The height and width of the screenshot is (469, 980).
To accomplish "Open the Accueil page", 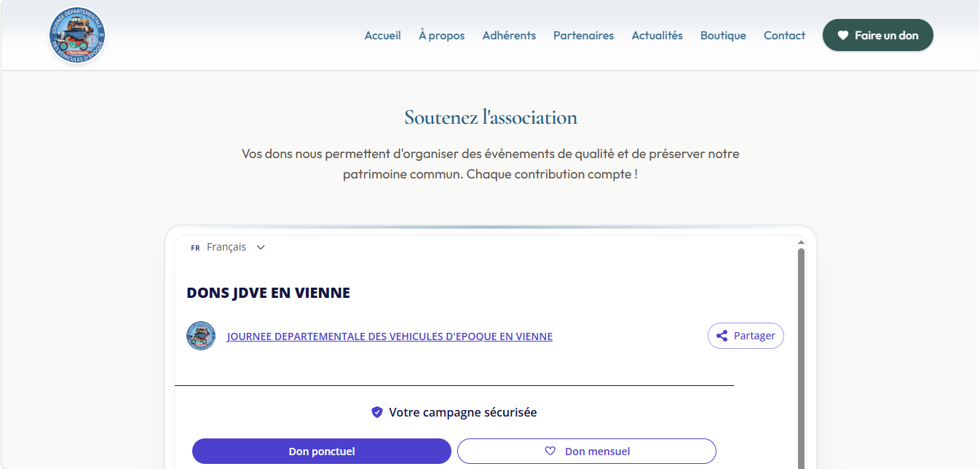I will 382,36.
